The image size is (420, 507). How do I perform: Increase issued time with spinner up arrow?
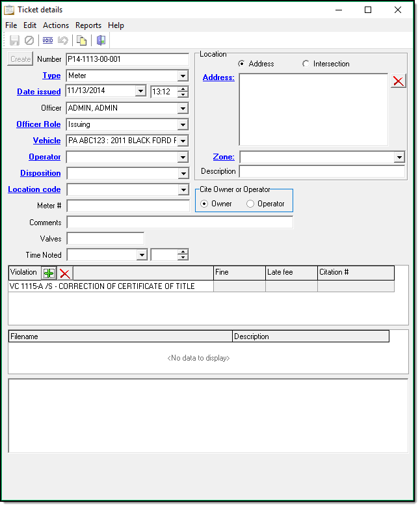coord(183,89)
